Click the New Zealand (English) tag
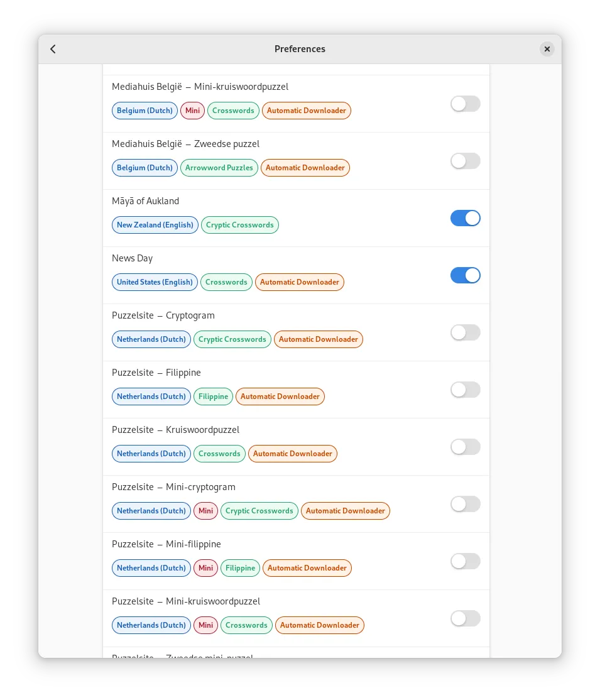The height and width of the screenshot is (700, 600). (x=155, y=225)
